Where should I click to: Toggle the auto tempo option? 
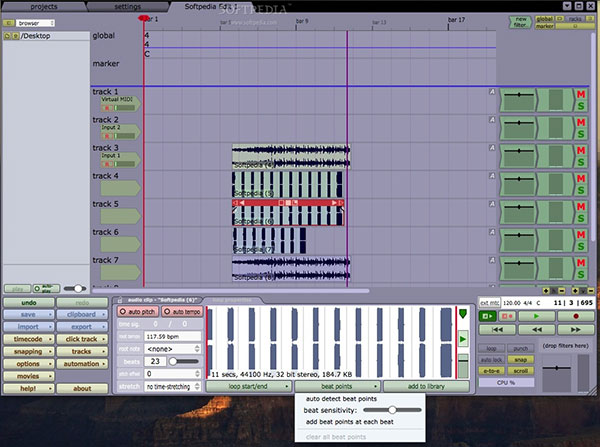pos(182,312)
